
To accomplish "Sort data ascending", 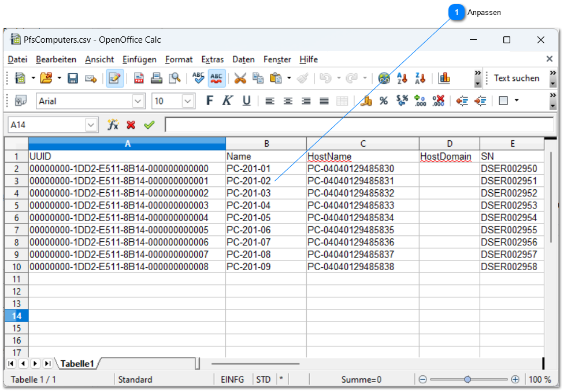I will click(402, 78).
